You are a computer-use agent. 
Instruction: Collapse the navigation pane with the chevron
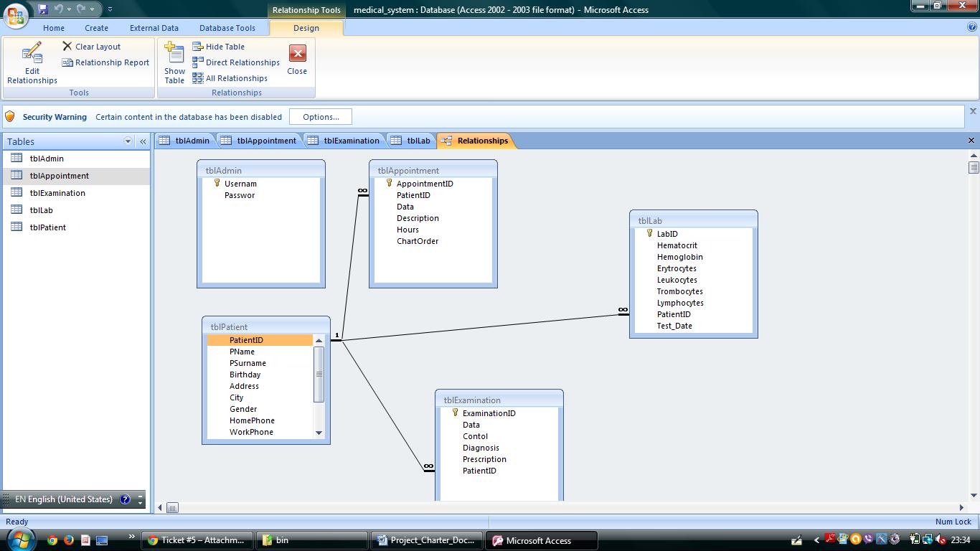pyautogui.click(x=143, y=141)
